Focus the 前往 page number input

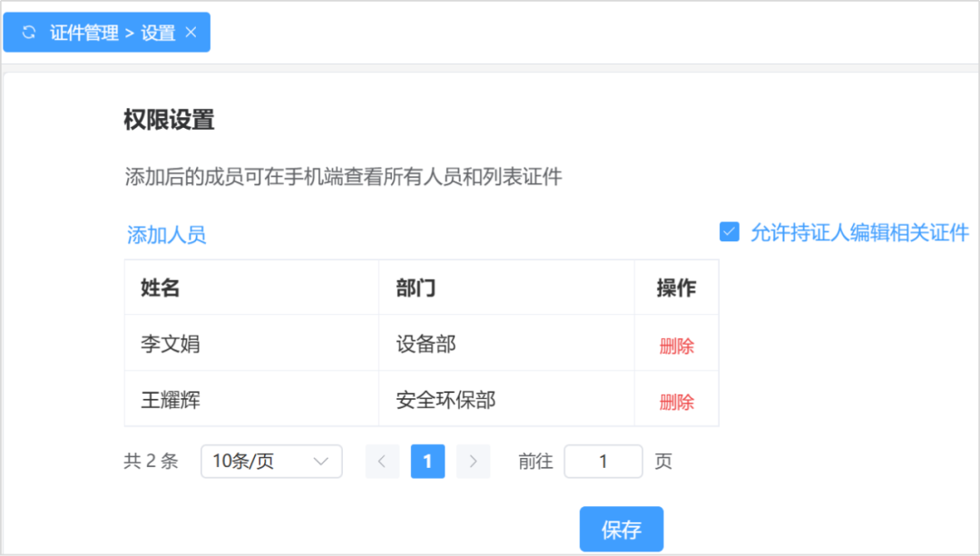tap(603, 462)
